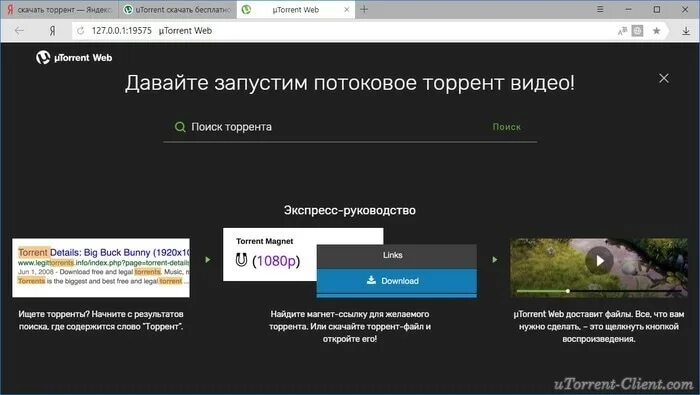Minimize the browser window
This screenshot has height=395, width=700.
click(628, 9)
